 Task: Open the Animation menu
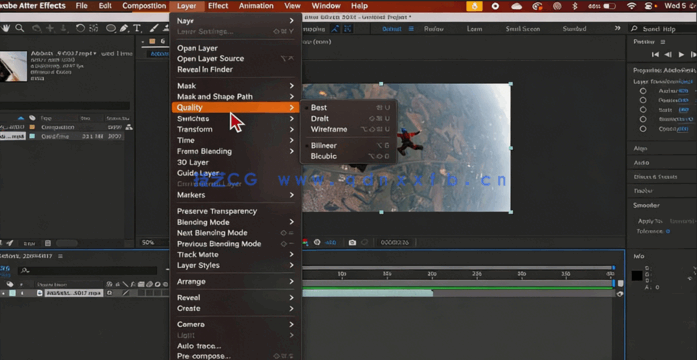pyautogui.click(x=257, y=6)
